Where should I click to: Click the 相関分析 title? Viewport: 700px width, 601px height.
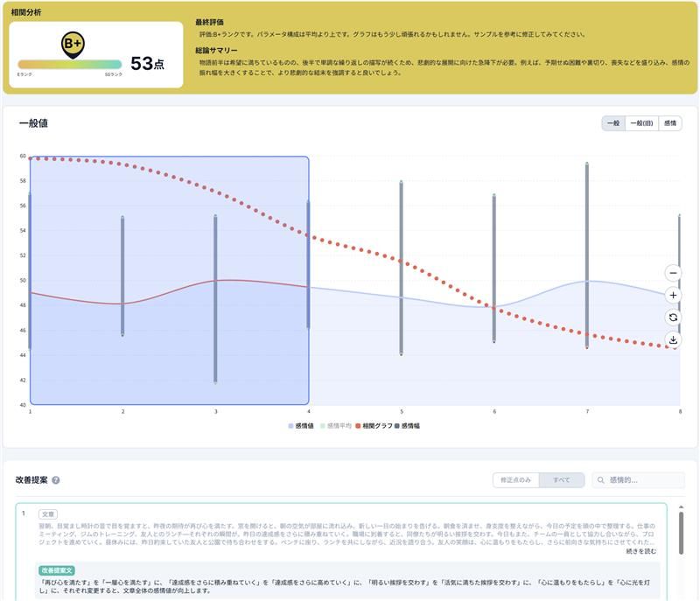point(26,12)
